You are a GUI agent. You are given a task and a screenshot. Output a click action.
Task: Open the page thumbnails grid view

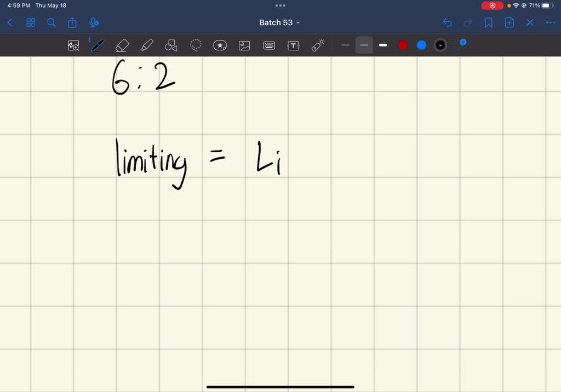31,22
